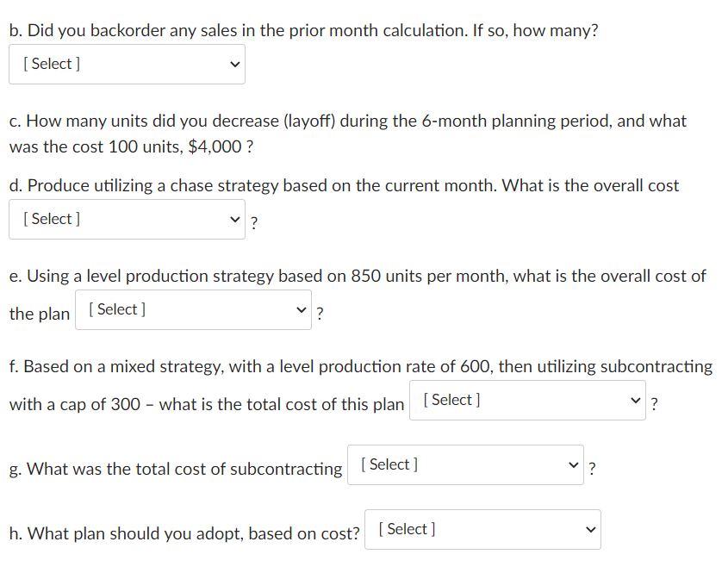The width and height of the screenshot is (728, 573).
Task: Click the question mark after question d dropdown
Action: point(254,223)
